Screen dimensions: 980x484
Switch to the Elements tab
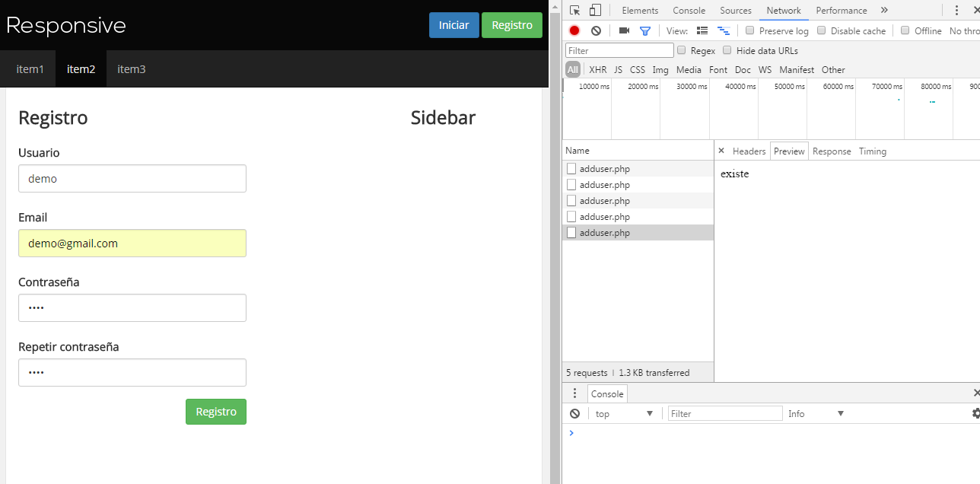click(640, 11)
